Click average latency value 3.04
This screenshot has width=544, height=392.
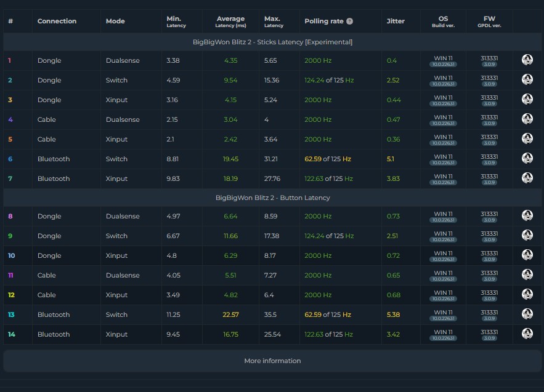click(x=230, y=119)
